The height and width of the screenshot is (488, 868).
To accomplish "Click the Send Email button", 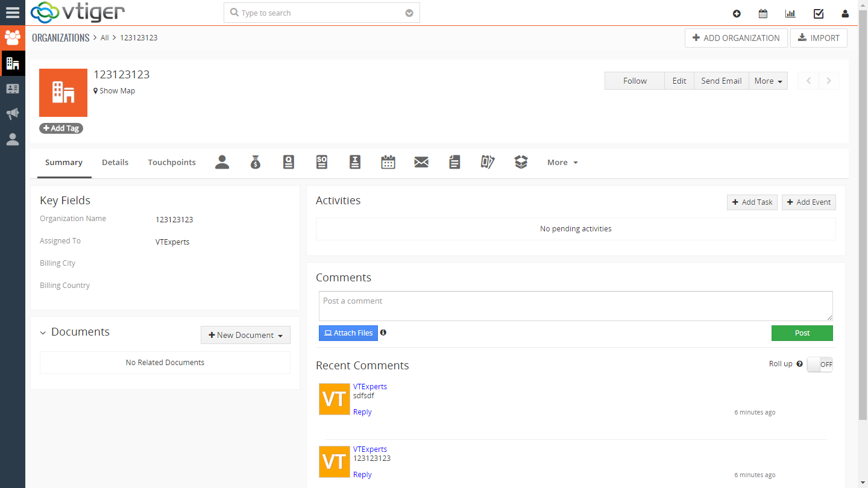I will 722,81.
